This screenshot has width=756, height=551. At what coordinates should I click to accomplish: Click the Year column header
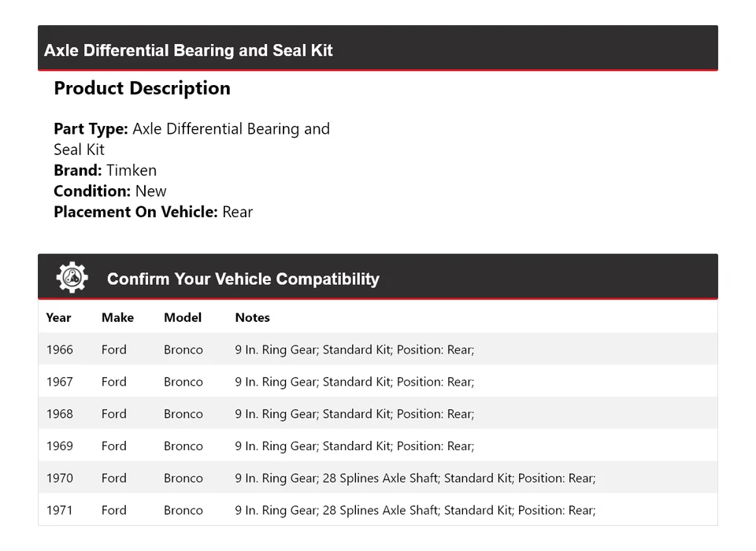pos(58,318)
